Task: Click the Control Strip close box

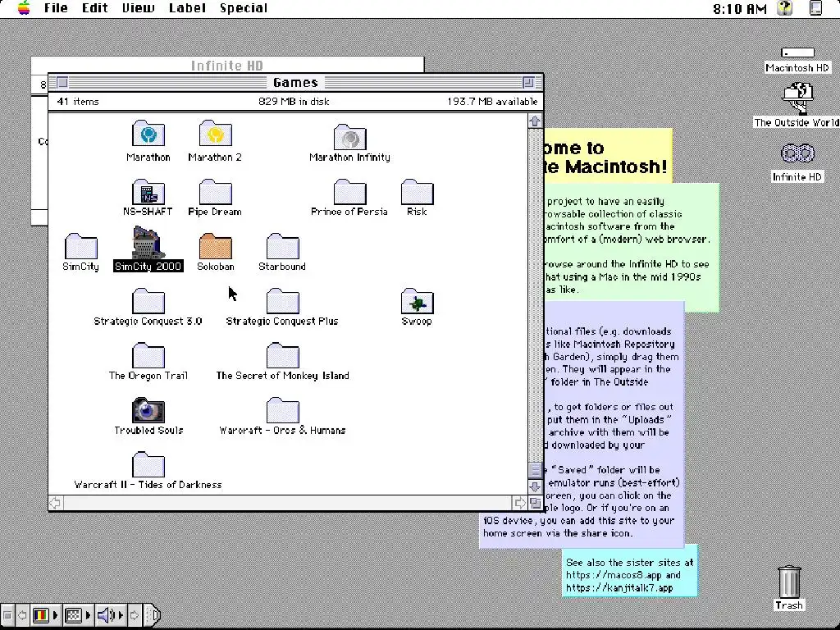Action: [7, 615]
